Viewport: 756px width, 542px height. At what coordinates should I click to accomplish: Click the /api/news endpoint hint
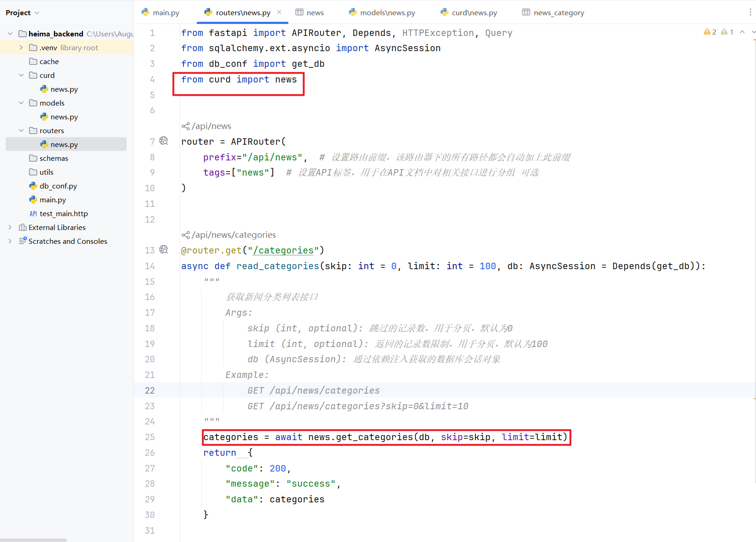click(x=211, y=126)
